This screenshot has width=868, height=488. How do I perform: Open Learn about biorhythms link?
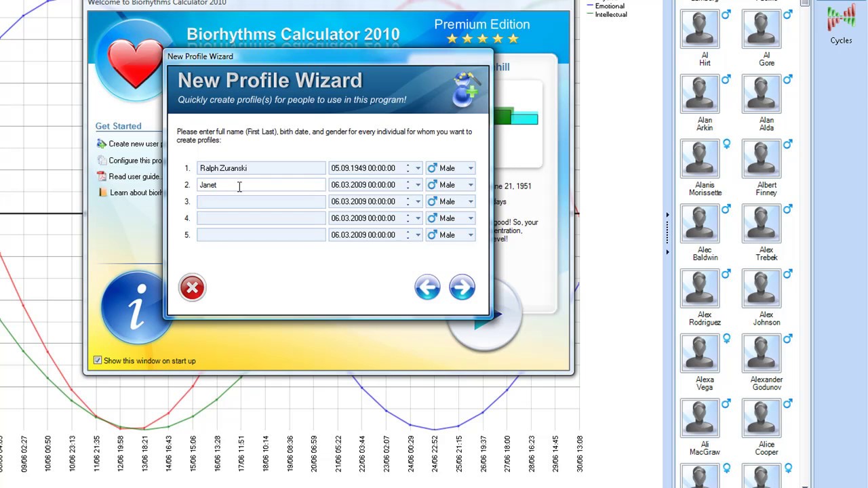click(136, 192)
